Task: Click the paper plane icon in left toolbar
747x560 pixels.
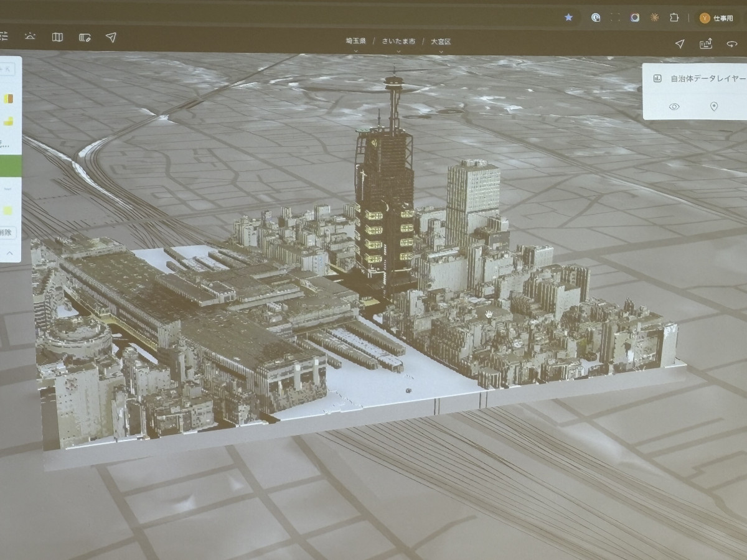Action: click(x=111, y=37)
